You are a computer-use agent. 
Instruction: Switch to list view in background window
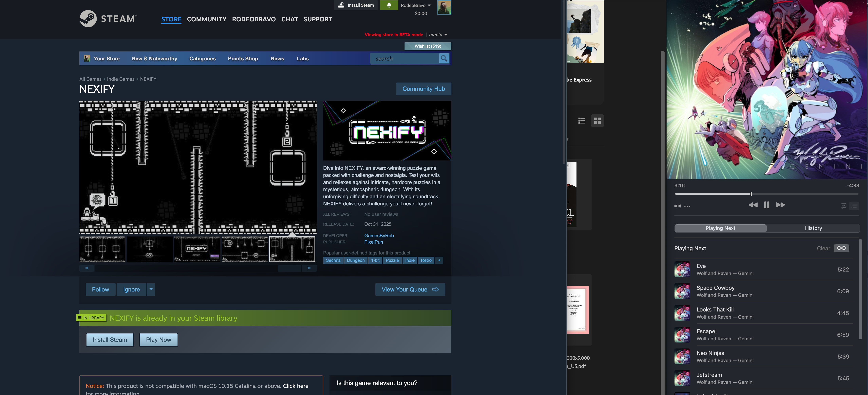coord(582,121)
